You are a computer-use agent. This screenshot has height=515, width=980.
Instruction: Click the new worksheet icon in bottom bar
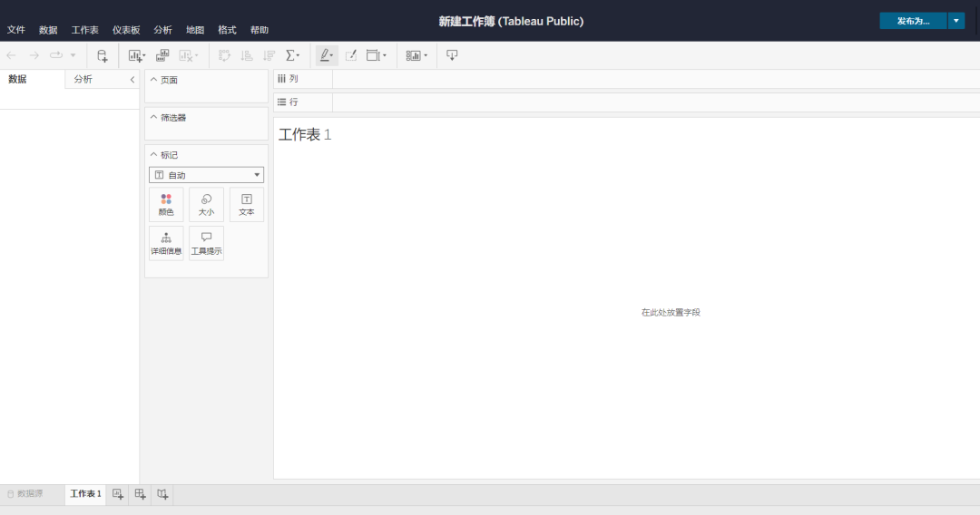tap(117, 494)
